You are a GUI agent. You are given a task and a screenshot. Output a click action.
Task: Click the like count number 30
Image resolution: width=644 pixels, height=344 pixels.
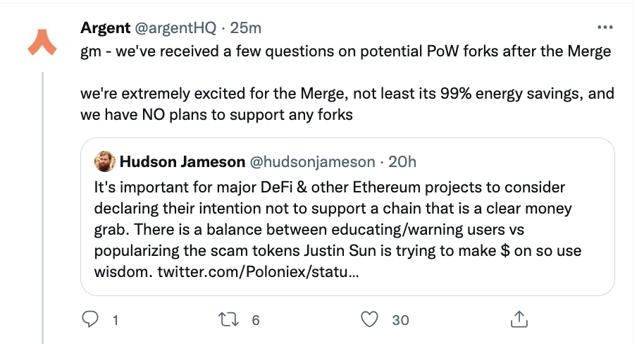point(400,320)
